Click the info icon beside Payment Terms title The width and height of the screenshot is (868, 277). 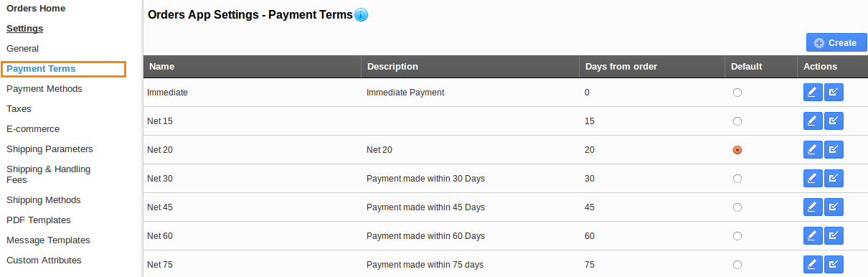click(x=361, y=15)
